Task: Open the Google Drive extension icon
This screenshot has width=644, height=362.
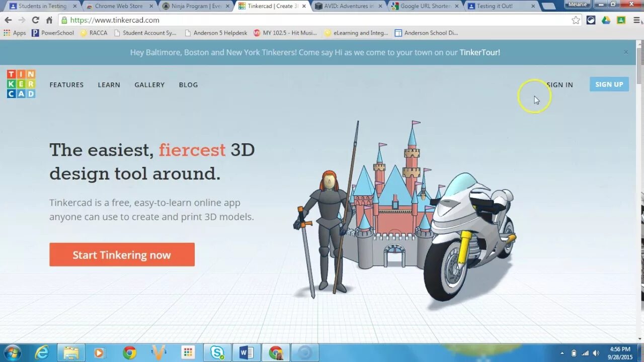Action: [x=606, y=20]
